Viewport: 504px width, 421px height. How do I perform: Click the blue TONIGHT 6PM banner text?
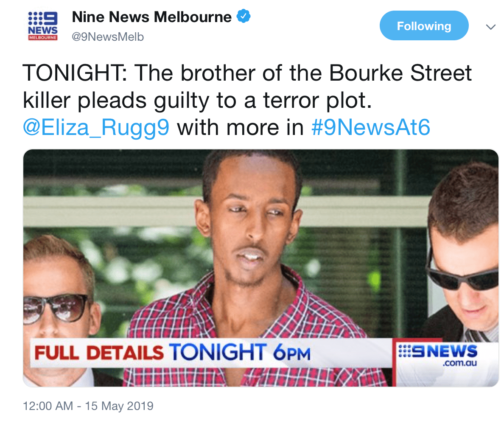240,352
